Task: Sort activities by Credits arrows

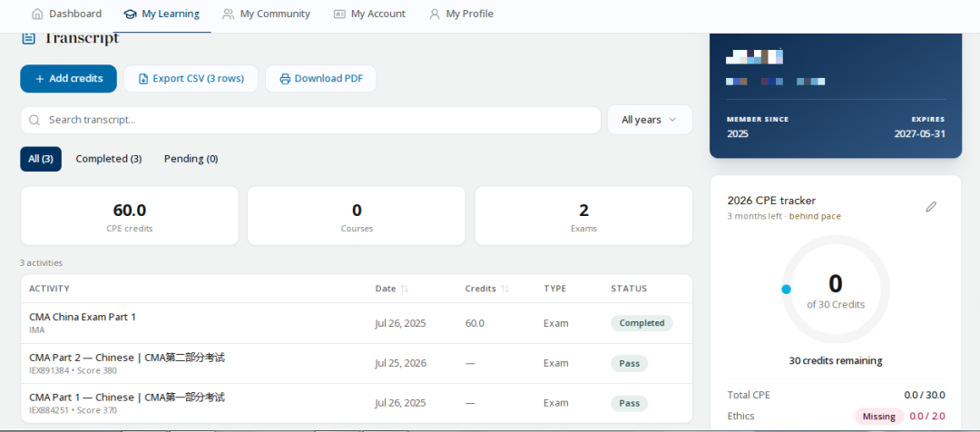Action: (505, 289)
